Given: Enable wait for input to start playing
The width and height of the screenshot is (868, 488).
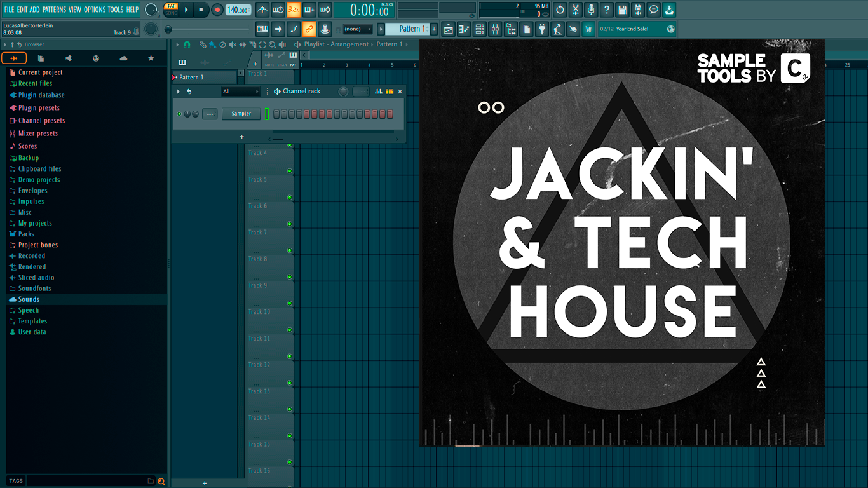Looking at the screenshot, I should 278,10.
